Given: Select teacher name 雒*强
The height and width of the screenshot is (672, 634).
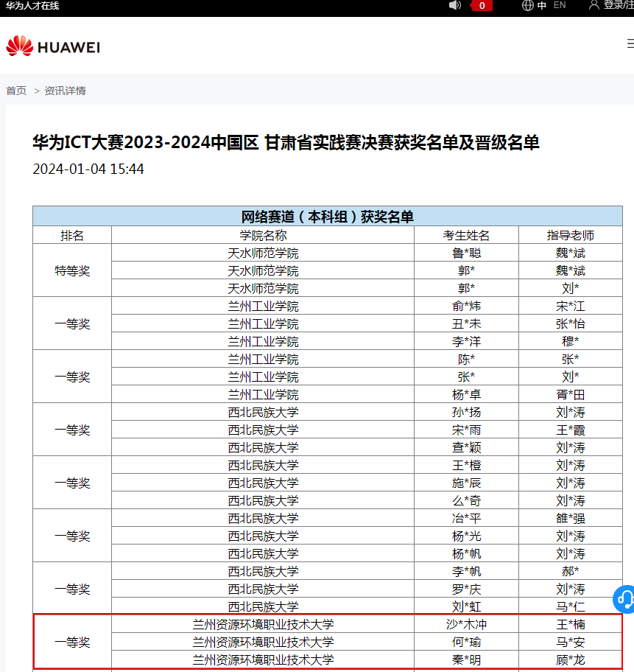Looking at the screenshot, I should [x=570, y=518].
